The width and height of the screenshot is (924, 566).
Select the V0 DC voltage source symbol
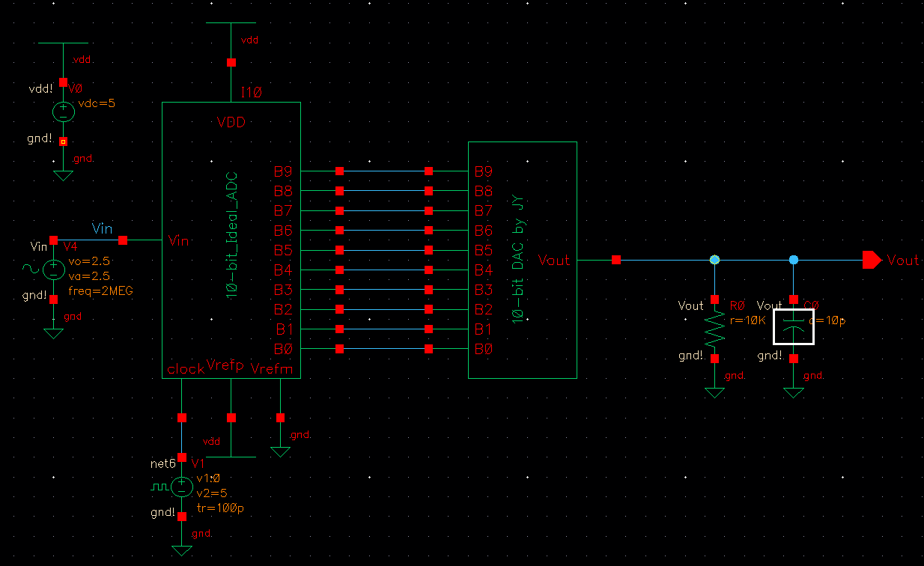click(x=64, y=111)
